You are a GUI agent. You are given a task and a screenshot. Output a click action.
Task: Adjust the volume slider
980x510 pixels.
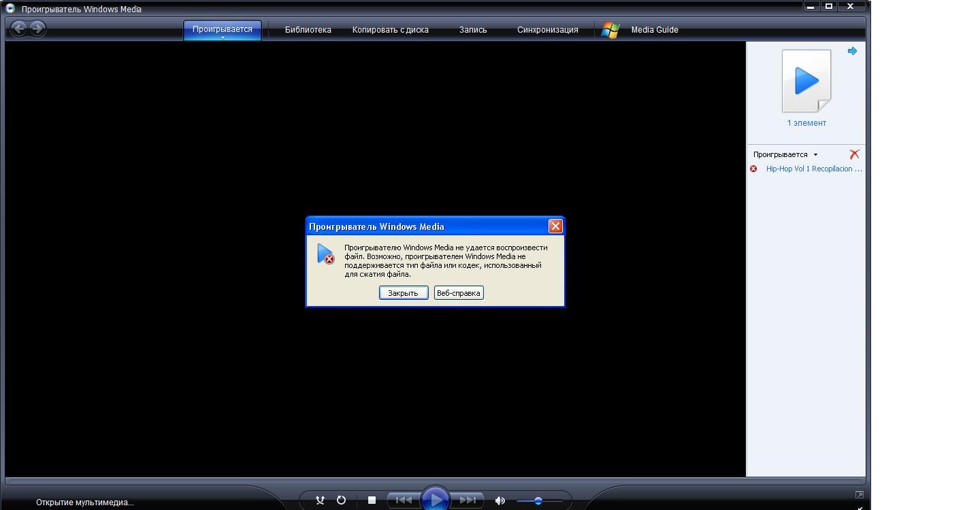(539, 501)
